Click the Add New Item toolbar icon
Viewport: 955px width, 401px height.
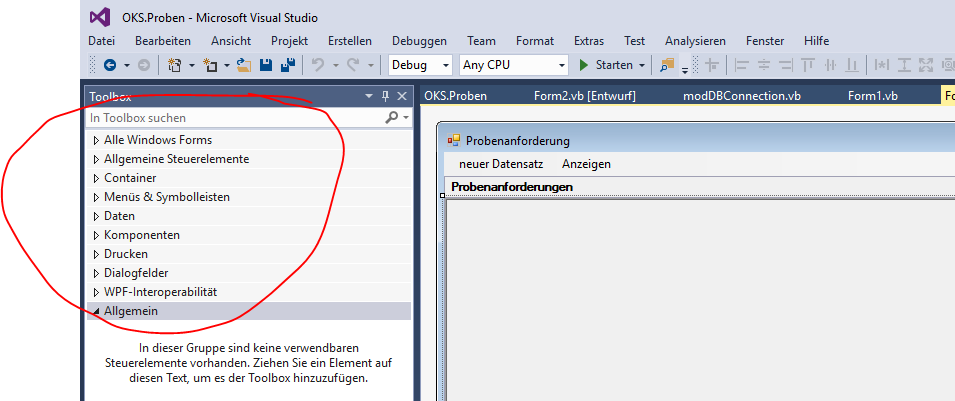tap(211, 65)
